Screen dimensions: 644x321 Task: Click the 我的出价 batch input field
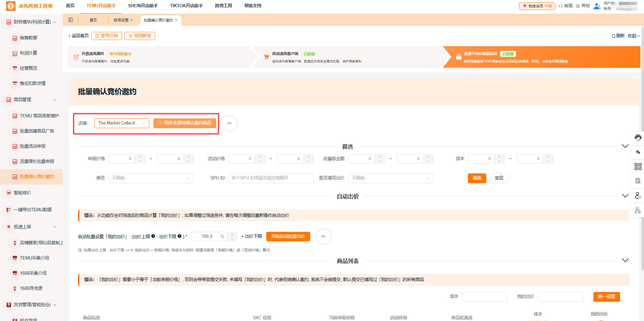click(x=561, y=297)
